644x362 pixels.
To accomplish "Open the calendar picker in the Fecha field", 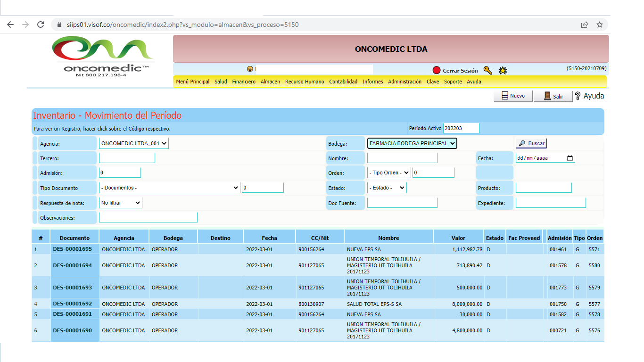I will click(570, 158).
